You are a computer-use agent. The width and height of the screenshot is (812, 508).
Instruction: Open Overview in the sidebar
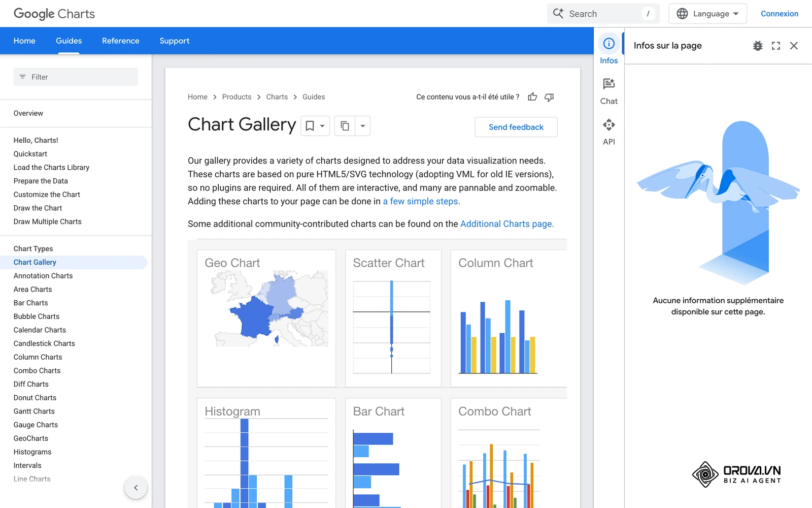28,113
